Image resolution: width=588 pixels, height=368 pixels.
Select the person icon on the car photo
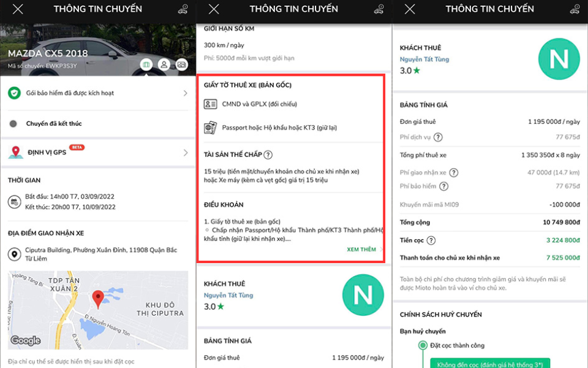[x=164, y=64]
